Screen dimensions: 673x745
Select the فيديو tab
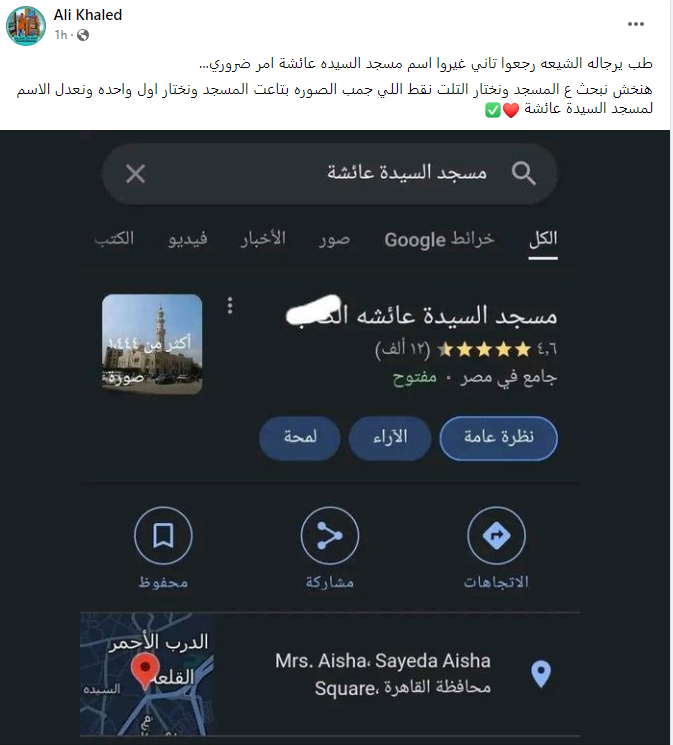tap(188, 239)
